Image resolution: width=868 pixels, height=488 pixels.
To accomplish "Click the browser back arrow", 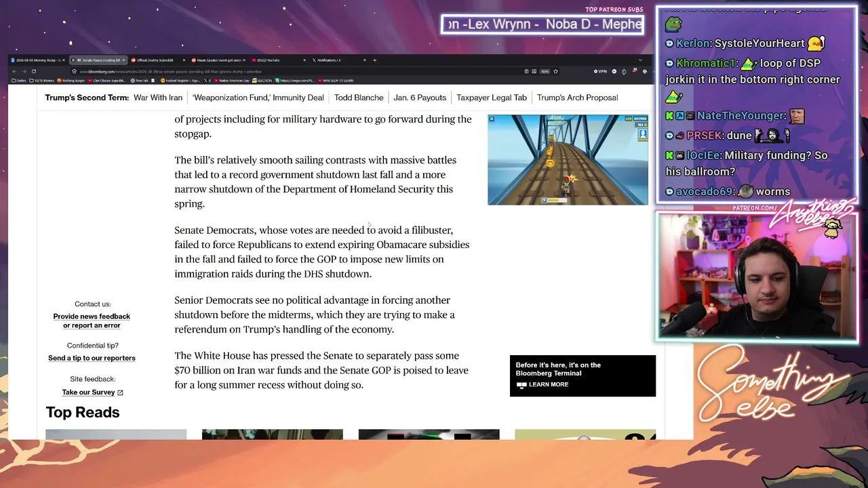I will [x=14, y=71].
